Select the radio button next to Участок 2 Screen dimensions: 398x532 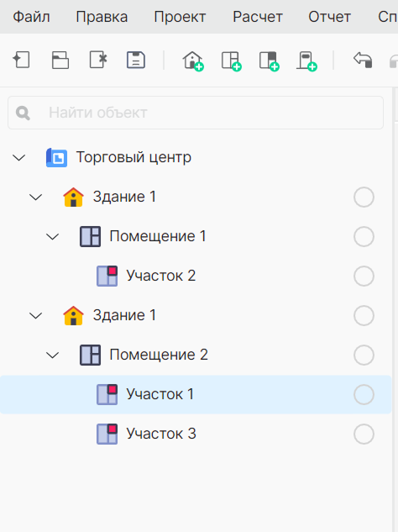point(364,276)
